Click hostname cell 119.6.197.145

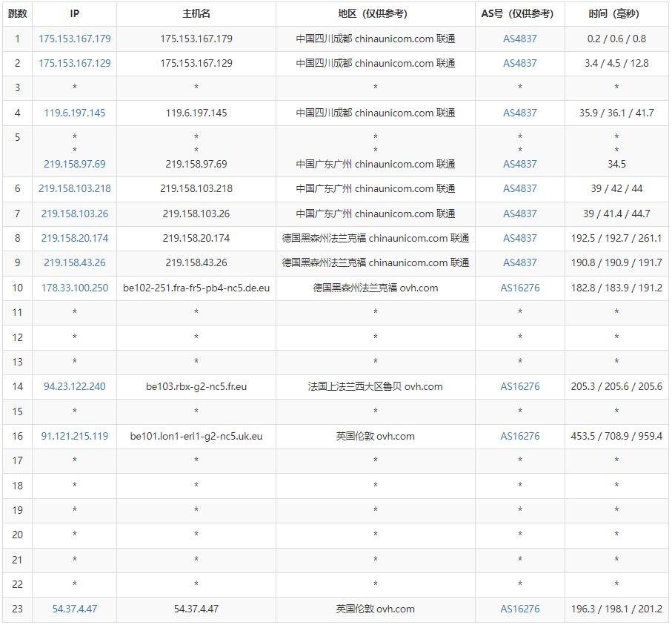196,113
